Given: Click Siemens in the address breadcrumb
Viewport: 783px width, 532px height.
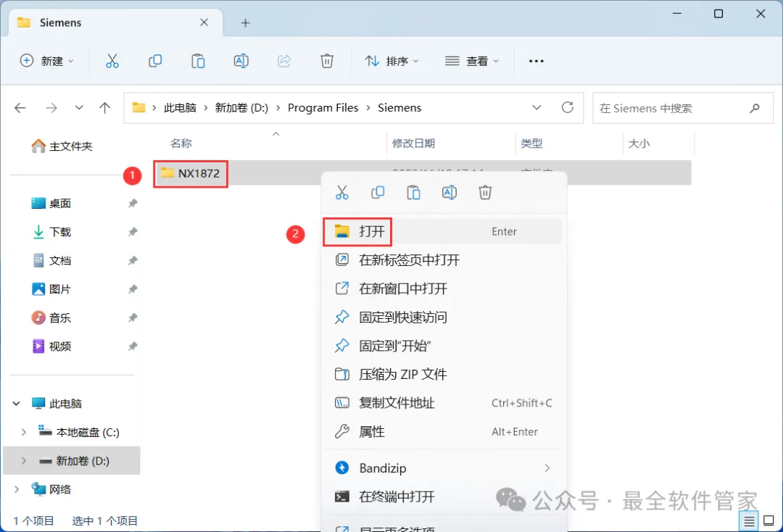Looking at the screenshot, I should click(x=399, y=108).
